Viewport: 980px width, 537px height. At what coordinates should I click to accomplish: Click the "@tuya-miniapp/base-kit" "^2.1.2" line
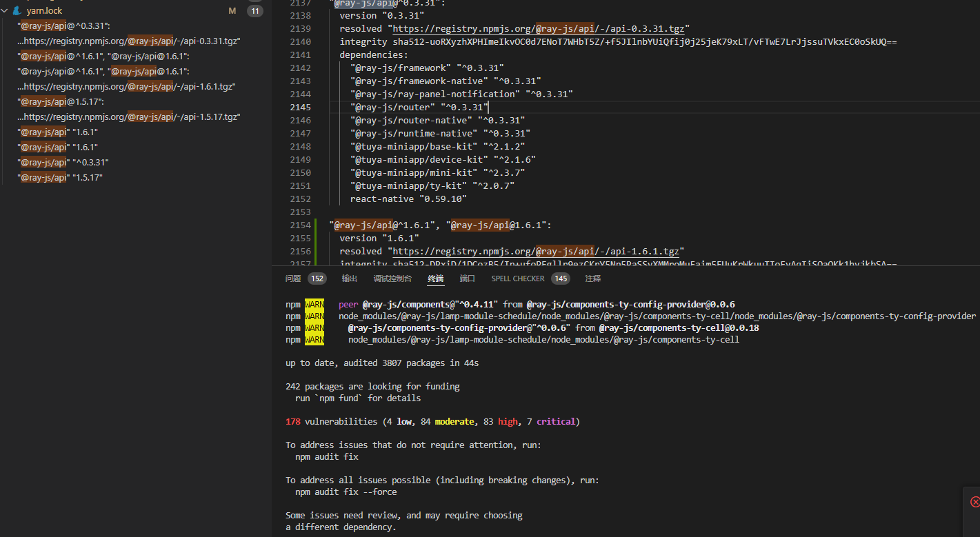point(437,147)
